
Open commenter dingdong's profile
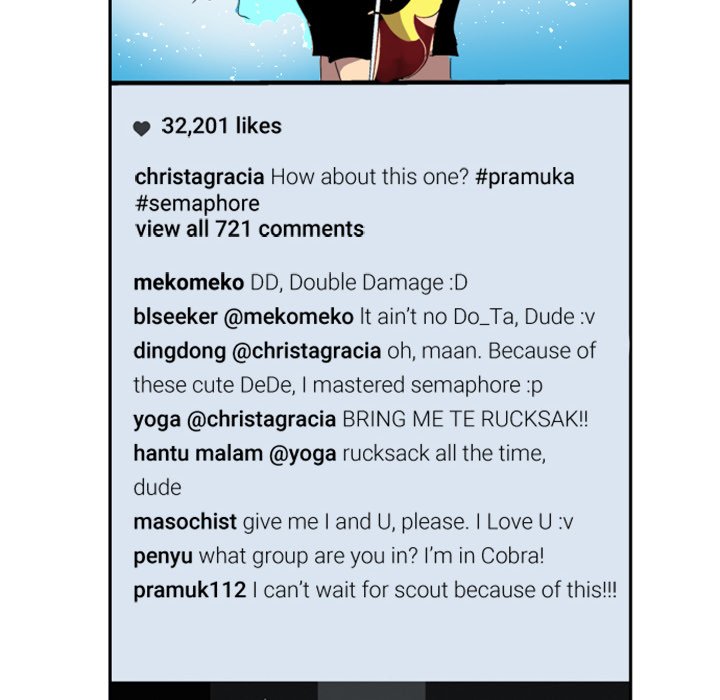point(179,351)
